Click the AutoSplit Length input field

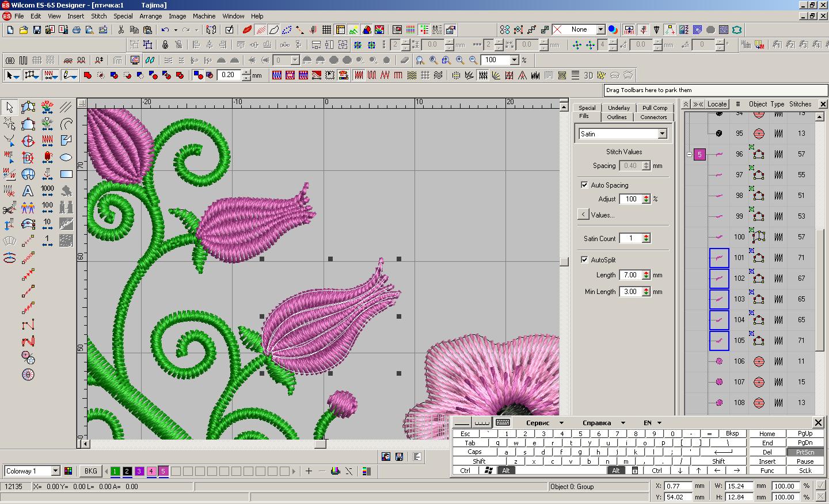[x=630, y=275]
